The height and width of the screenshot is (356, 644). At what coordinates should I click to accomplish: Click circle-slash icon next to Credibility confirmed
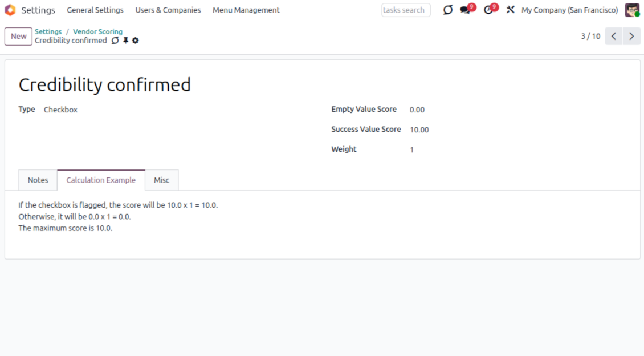click(x=115, y=41)
